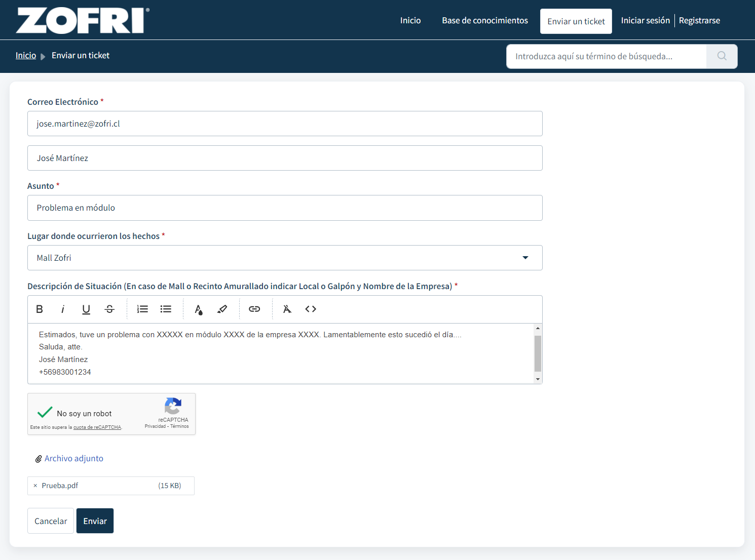Open the Lugar donde ocurrieron los hechos dropdown
This screenshot has height=560, width=755.
tap(285, 258)
